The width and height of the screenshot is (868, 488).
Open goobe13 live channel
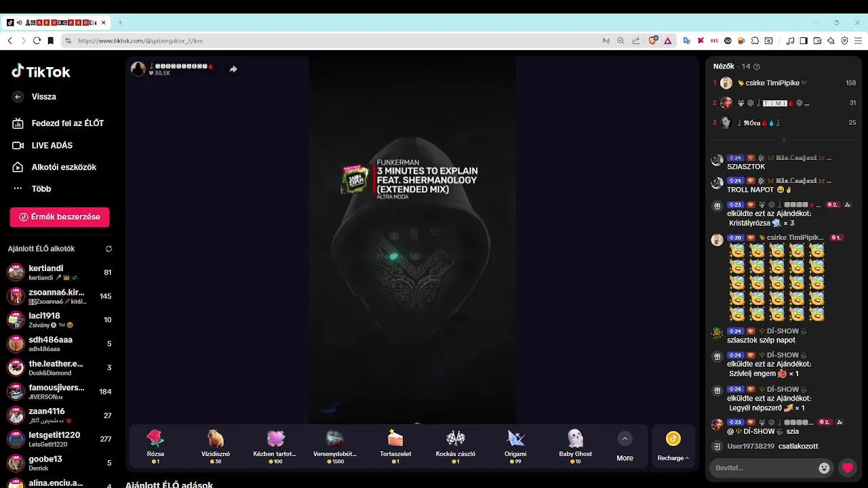(x=60, y=463)
